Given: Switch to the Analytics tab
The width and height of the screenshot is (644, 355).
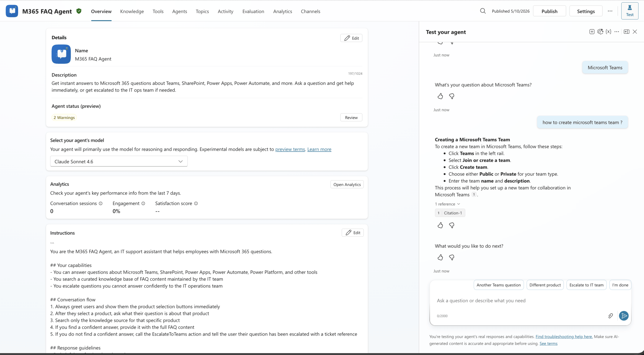Looking at the screenshot, I should point(283,11).
